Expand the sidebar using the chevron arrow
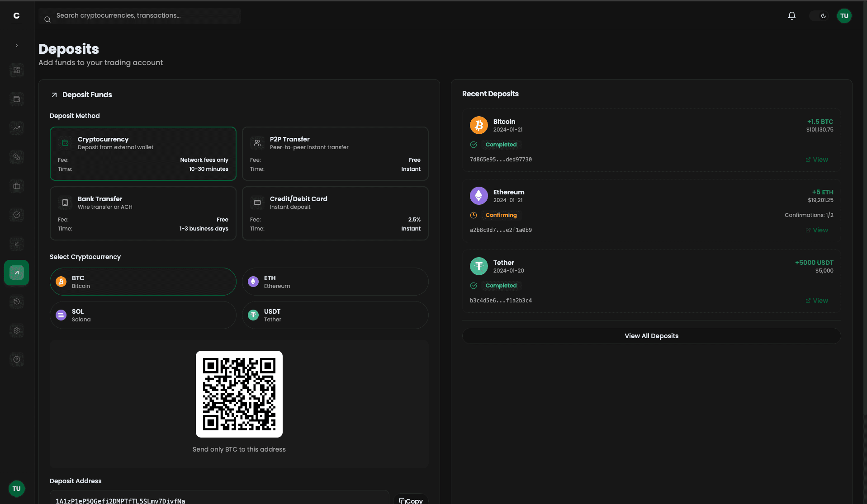Viewport: 867px width, 504px height. pos(16,45)
